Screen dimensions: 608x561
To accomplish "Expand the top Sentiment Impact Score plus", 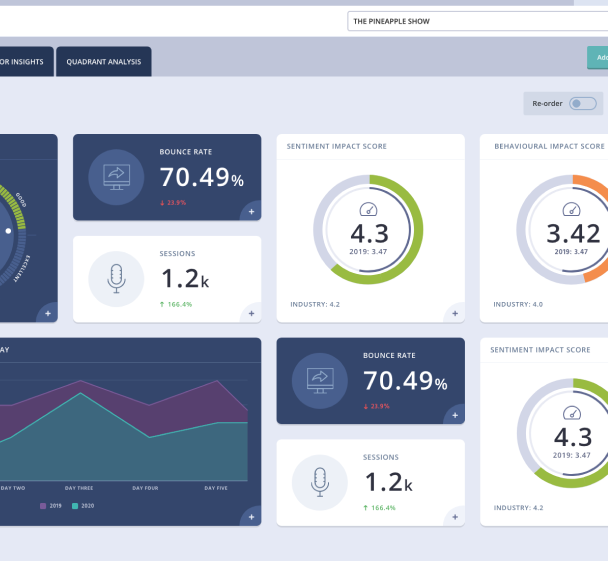I will tap(455, 313).
